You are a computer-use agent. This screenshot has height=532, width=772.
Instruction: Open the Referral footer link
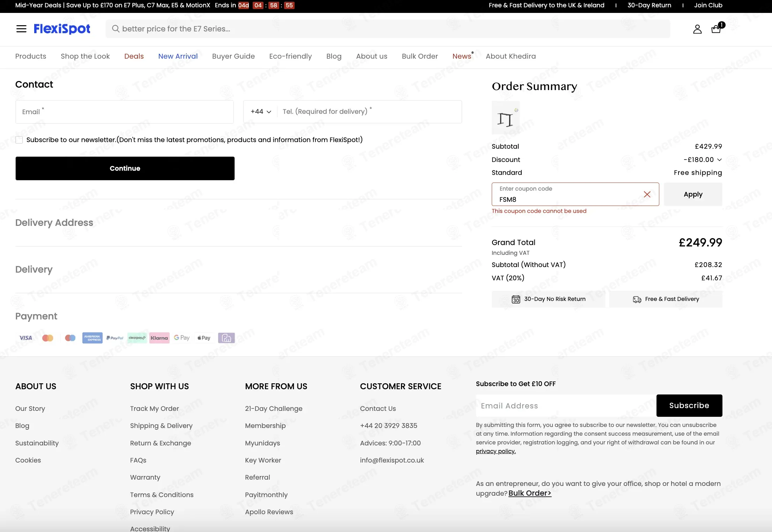(x=258, y=478)
